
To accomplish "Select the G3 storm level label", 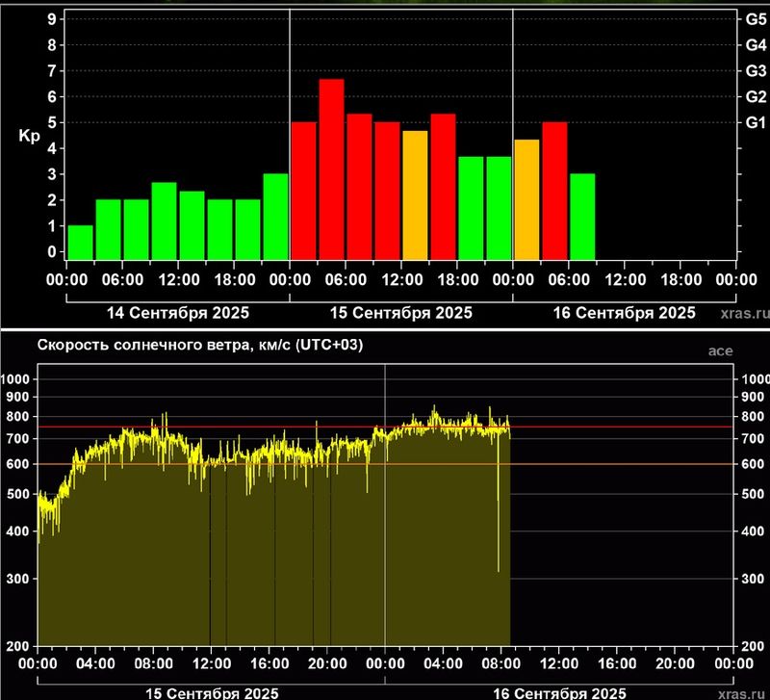I will 756,70.
